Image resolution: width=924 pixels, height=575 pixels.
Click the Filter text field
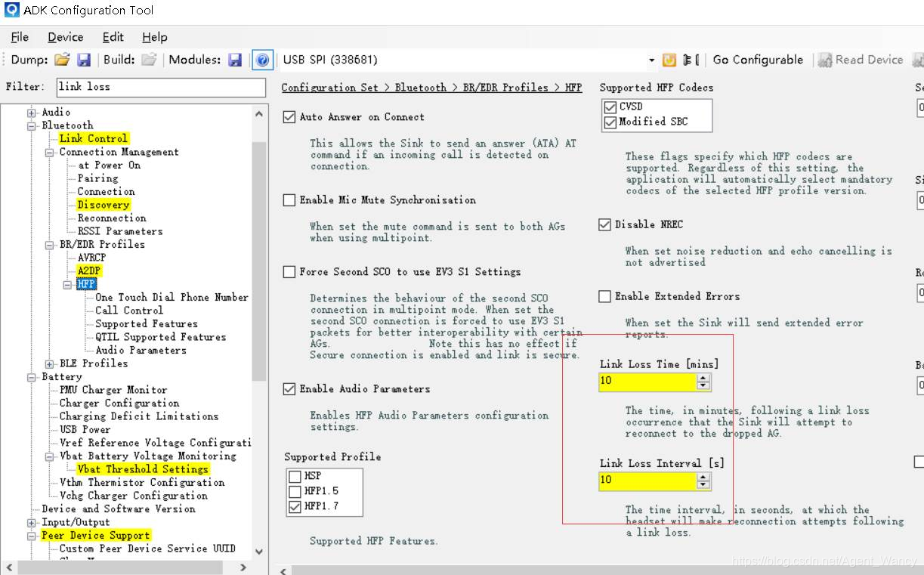[160, 87]
